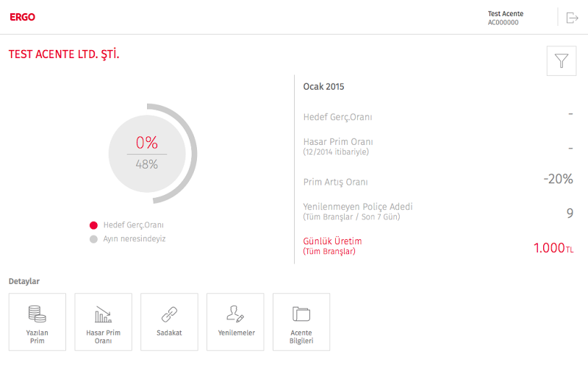Click the logout exit icon
Screen dimensions: 588x368
(573, 18)
